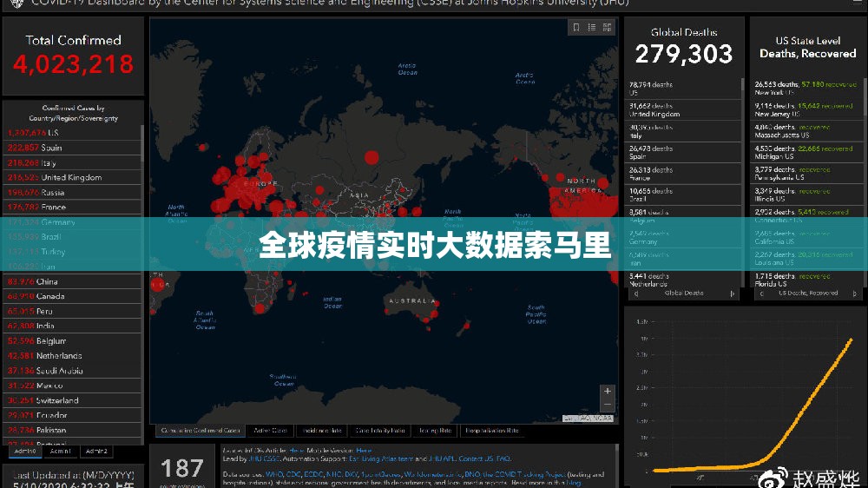This screenshot has width=868, height=488.
Task: Click the Global Deaths list scrollbar
Action: coord(742,84)
